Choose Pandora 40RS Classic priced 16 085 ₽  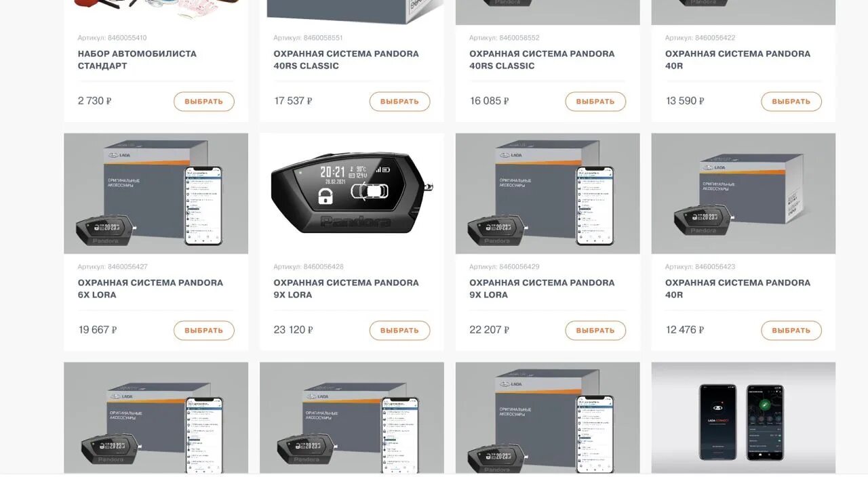595,102
